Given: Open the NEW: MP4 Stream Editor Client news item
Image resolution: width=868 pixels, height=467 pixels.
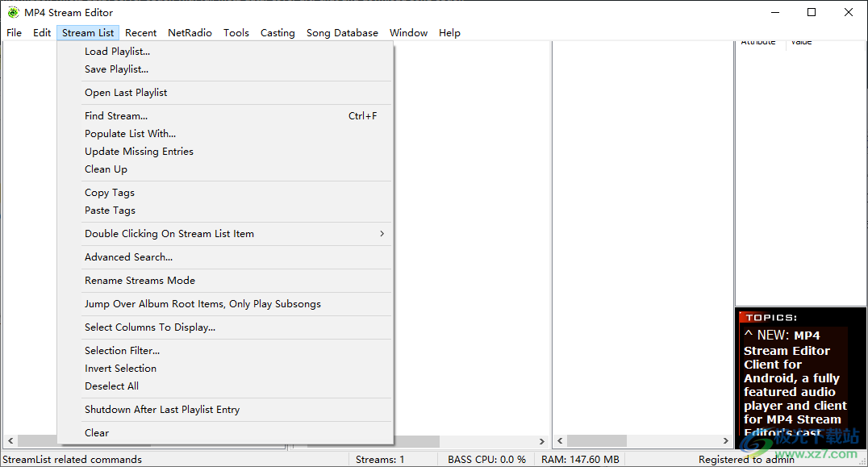Looking at the screenshot, I should coord(795,384).
